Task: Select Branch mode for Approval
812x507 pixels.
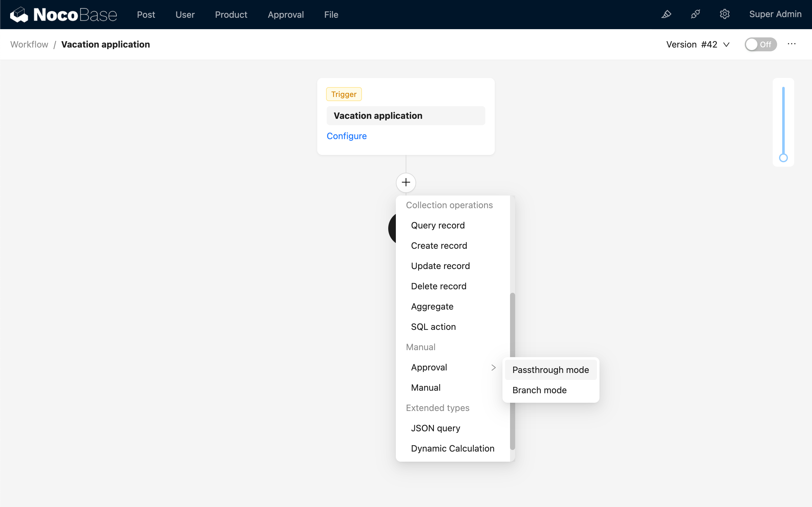Action: [539, 390]
